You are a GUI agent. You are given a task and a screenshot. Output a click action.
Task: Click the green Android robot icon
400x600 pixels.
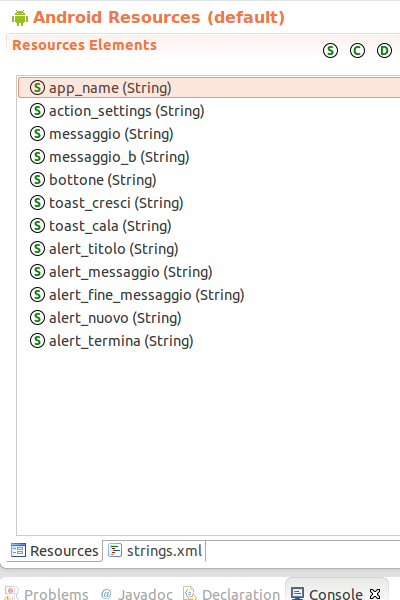pyautogui.click(x=20, y=18)
